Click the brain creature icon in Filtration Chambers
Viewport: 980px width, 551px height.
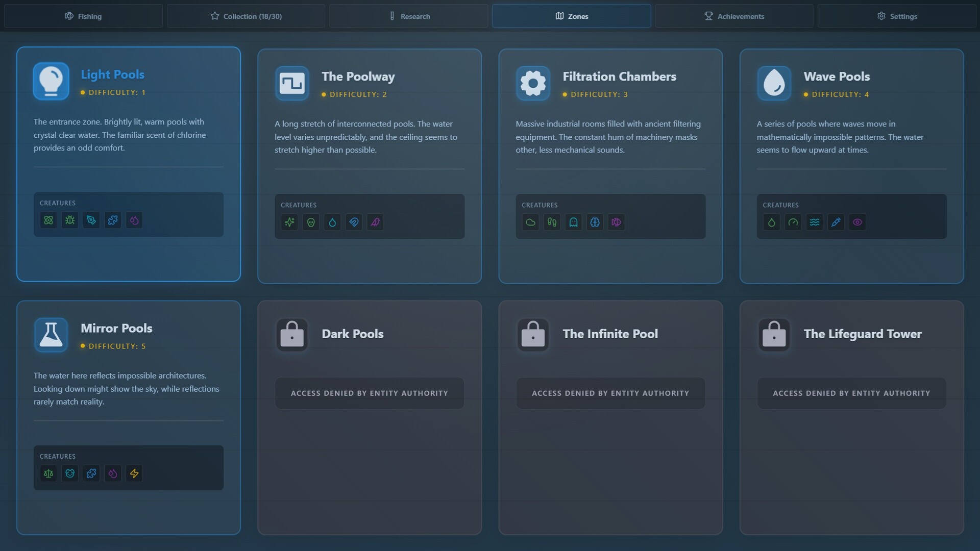(595, 222)
